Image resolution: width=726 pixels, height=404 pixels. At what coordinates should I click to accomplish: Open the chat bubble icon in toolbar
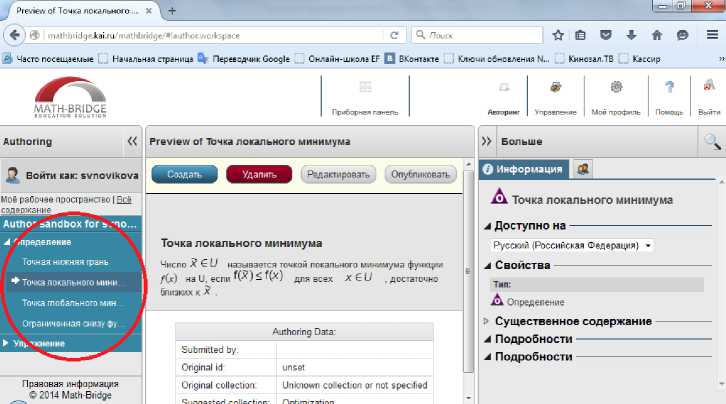(x=682, y=35)
